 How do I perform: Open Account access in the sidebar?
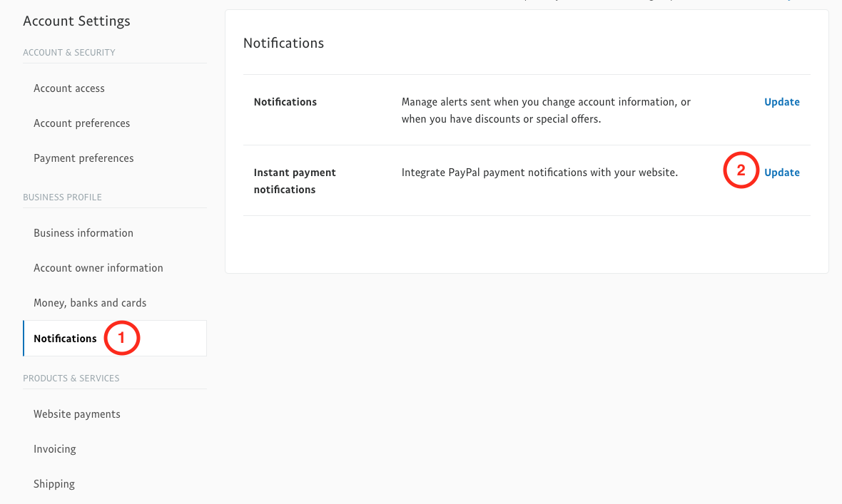point(69,88)
